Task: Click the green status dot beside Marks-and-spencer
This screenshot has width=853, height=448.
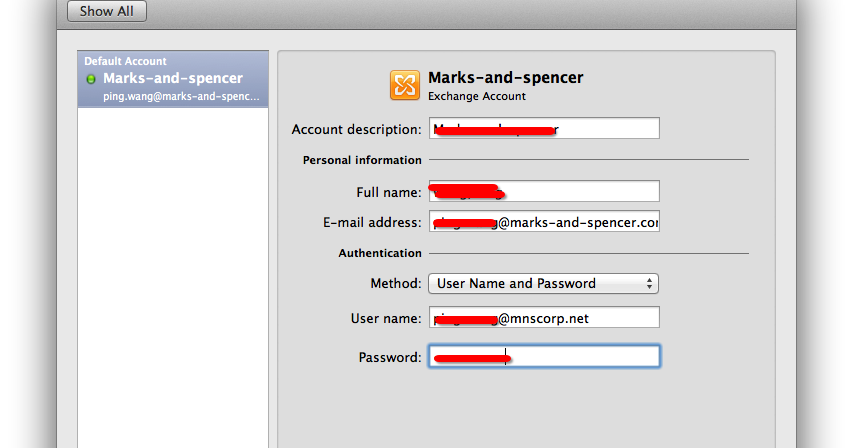Action: (x=91, y=79)
